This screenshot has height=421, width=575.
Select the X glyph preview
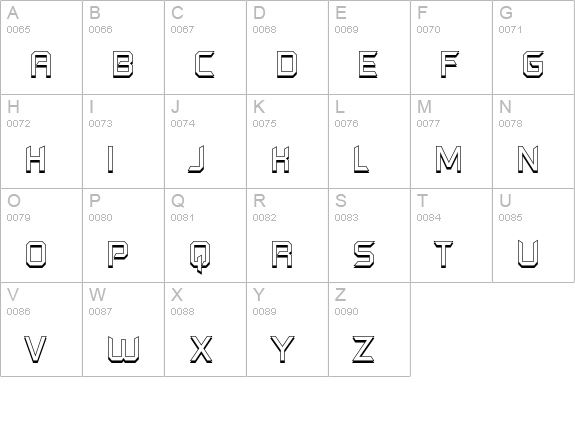point(201,349)
